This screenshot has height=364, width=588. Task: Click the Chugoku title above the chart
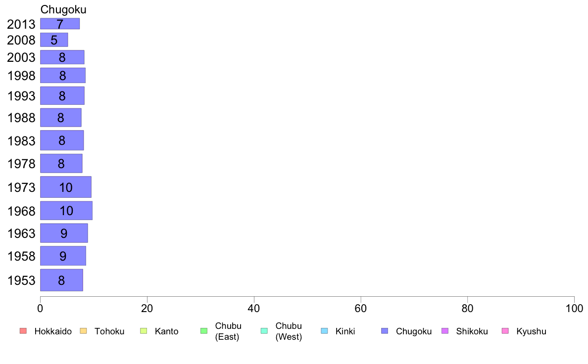point(63,9)
